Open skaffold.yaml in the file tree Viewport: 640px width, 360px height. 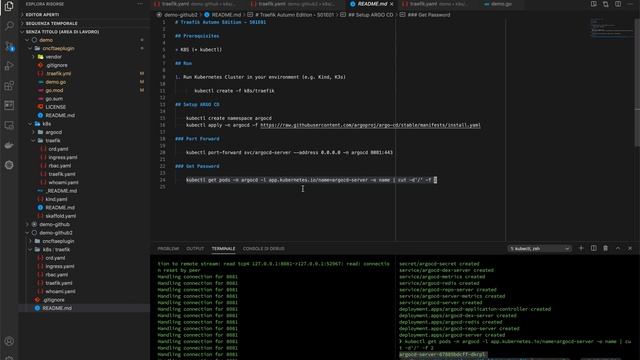click(60, 216)
